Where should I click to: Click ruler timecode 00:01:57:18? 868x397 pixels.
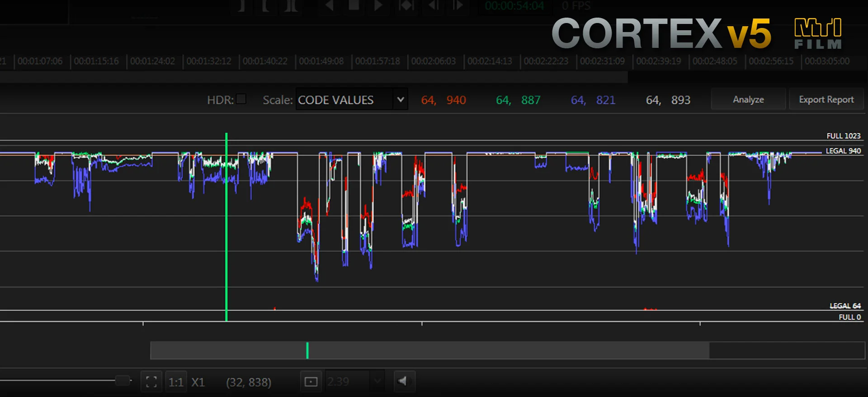pos(377,61)
